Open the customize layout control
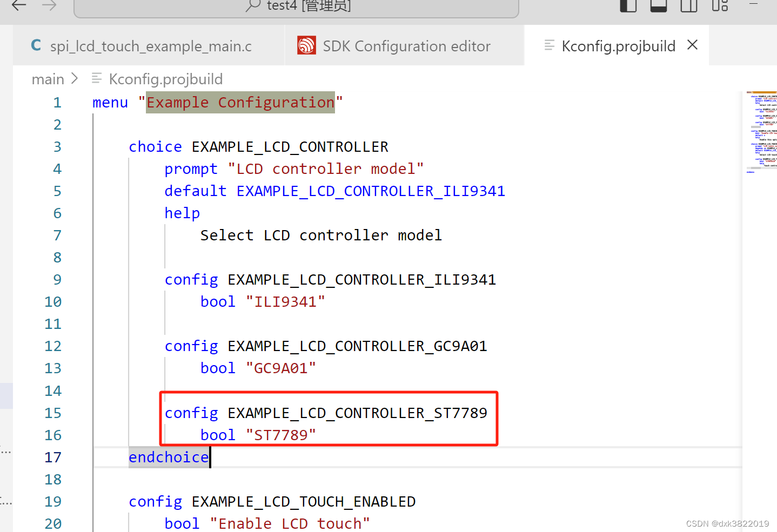The height and width of the screenshot is (532, 777). click(x=720, y=6)
